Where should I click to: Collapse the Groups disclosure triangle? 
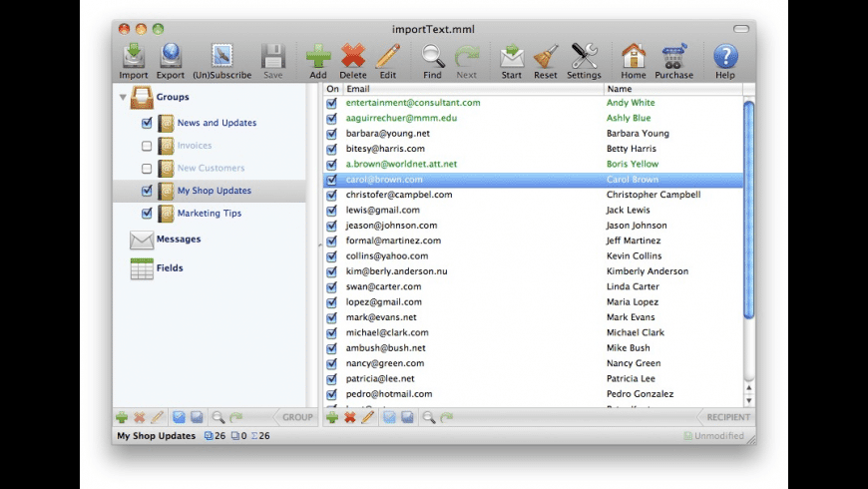coord(124,98)
